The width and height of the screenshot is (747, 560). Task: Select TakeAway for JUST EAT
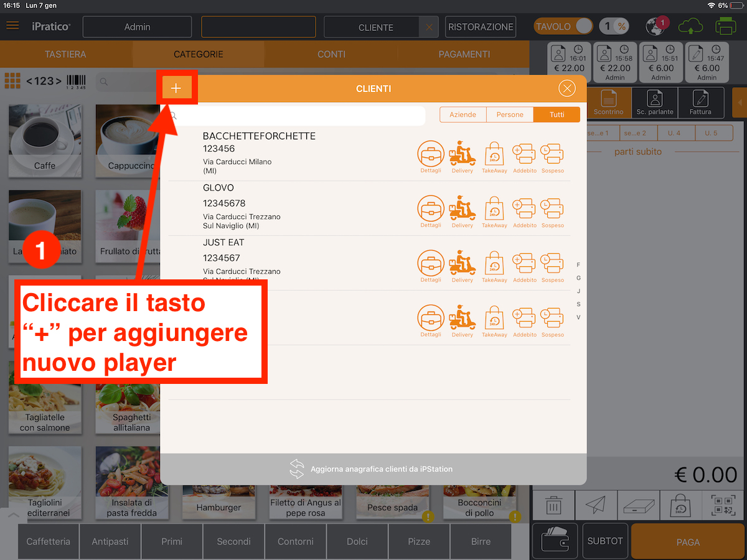tap(494, 266)
